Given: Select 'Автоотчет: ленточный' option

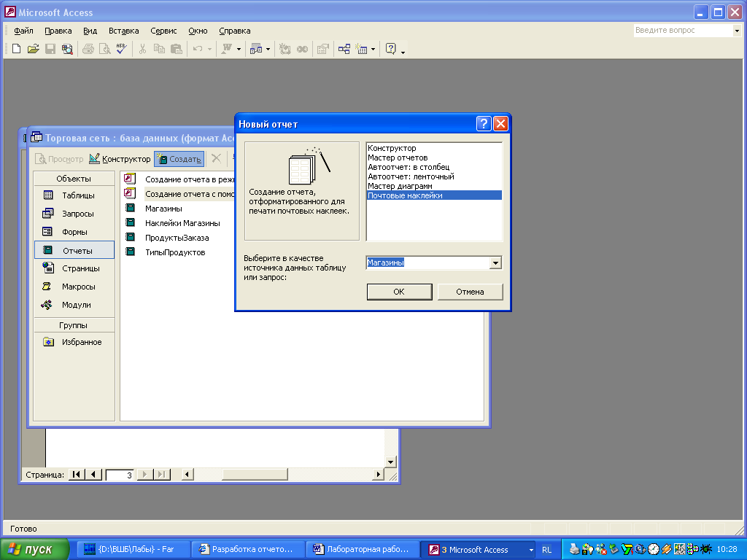Looking at the screenshot, I should point(434,176).
